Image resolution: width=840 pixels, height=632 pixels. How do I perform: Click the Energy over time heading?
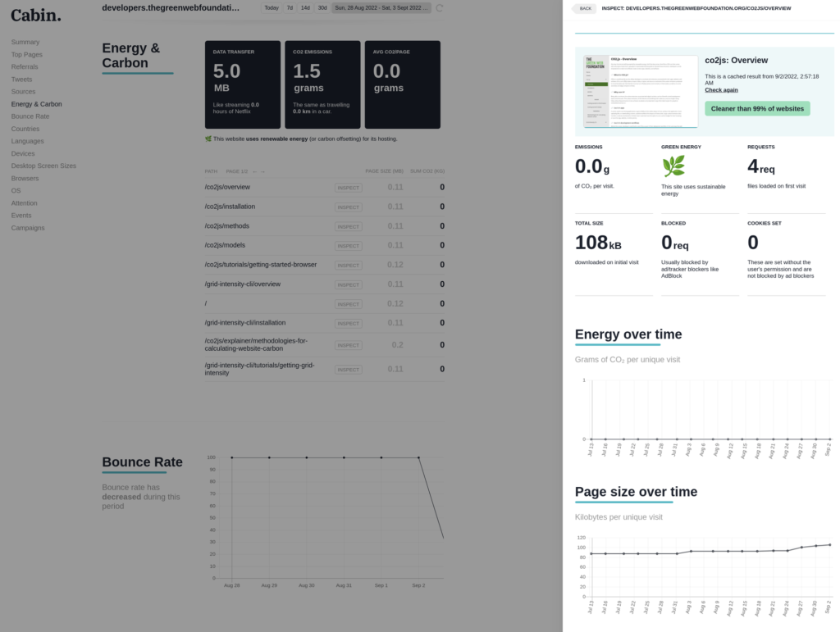628,334
